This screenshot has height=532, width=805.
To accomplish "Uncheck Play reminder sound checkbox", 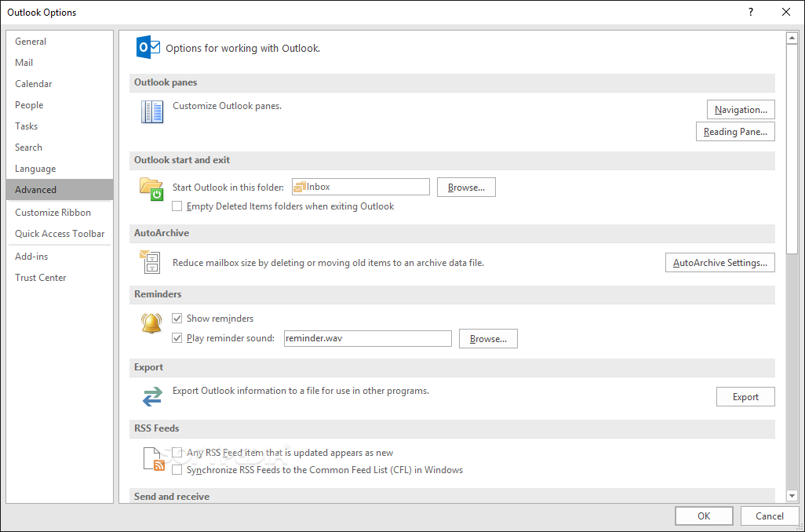I will (177, 338).
